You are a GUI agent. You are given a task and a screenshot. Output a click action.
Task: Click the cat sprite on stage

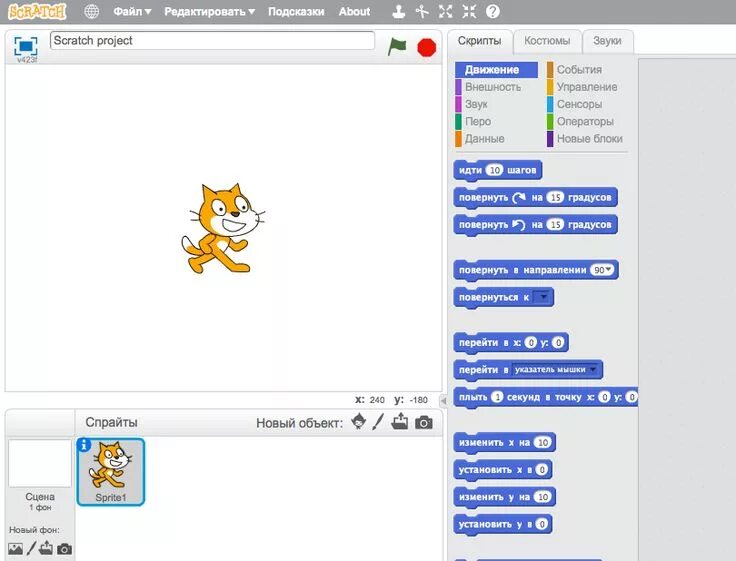pos(222,228)
